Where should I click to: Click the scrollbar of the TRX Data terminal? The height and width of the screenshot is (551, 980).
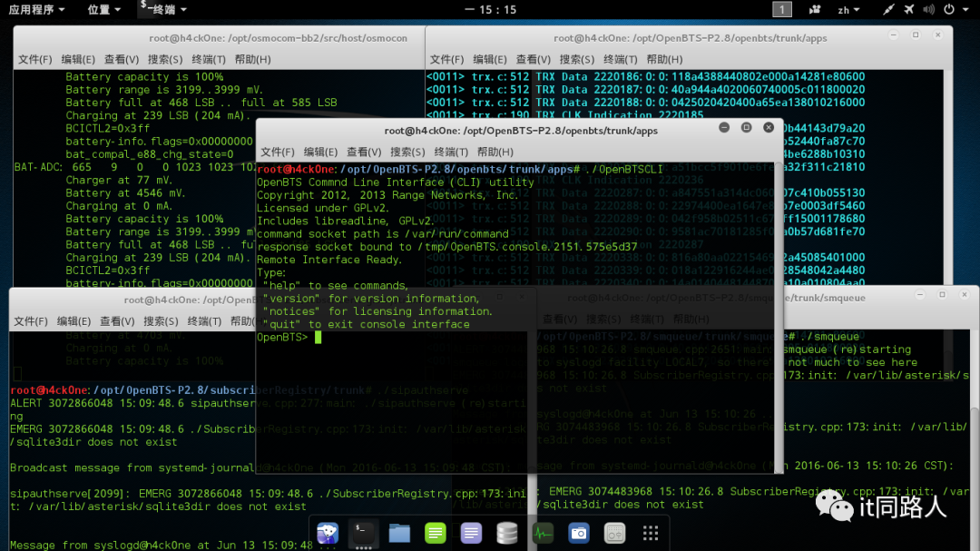click(948, 176)
